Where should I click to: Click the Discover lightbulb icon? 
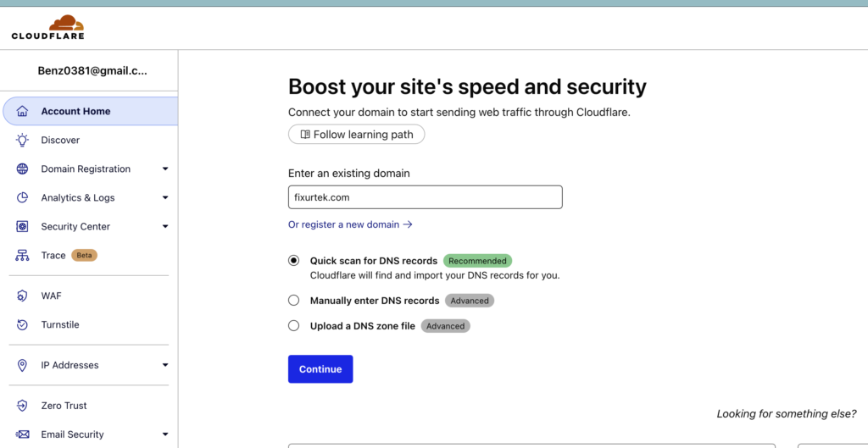click(x=23, y=140)
